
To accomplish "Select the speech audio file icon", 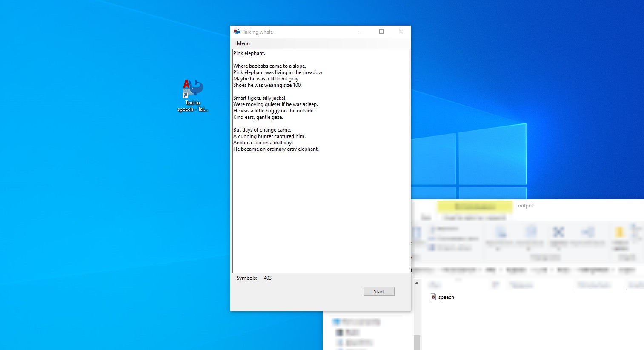I will pyautogui.click(x=433, y=297).
